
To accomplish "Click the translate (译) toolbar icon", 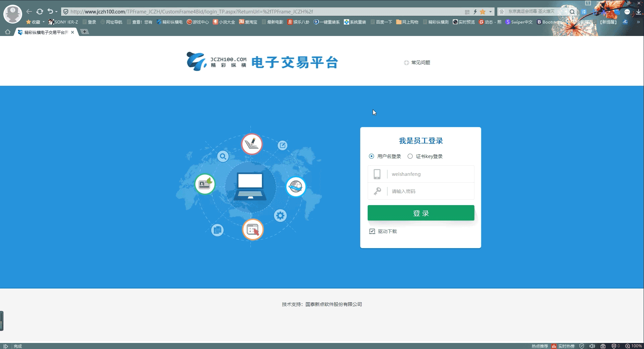I will tap(584, 12).
